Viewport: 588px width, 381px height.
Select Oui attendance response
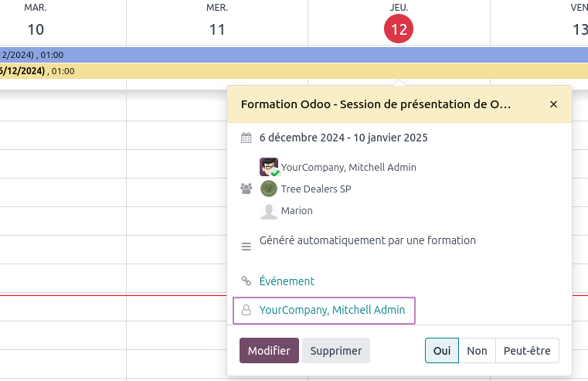[x=442, y=350]
